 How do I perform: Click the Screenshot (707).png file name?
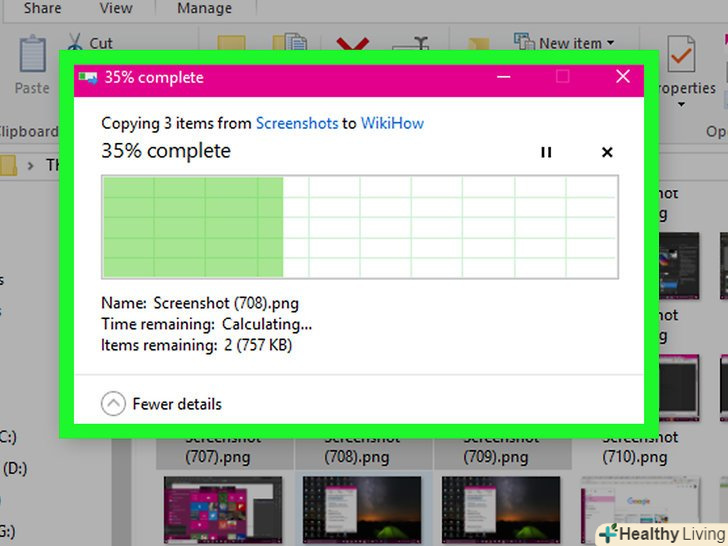[x=218, y=451]
